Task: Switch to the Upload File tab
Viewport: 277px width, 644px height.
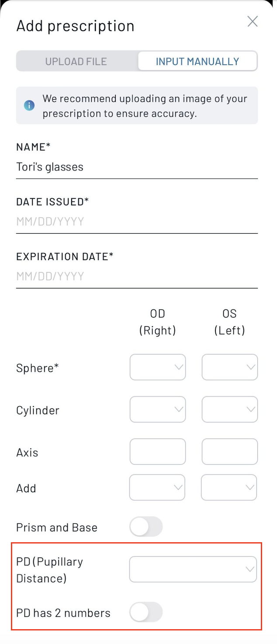Action: (76, 62)
